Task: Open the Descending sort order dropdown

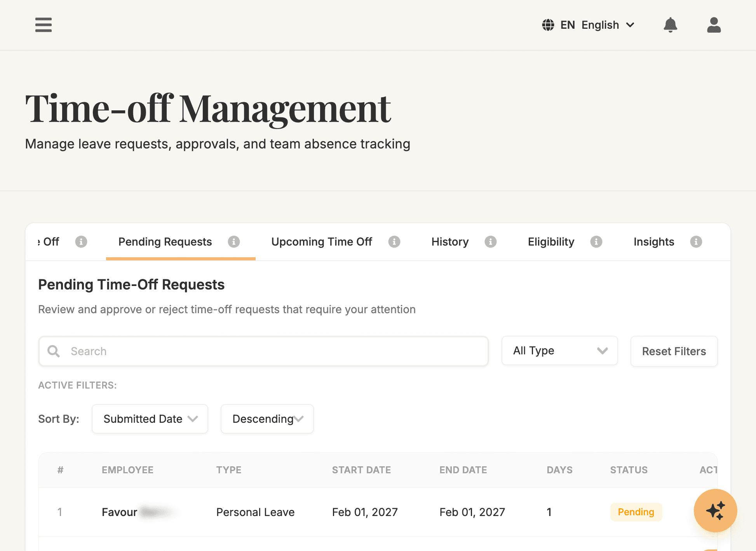Action: [267, 419]
